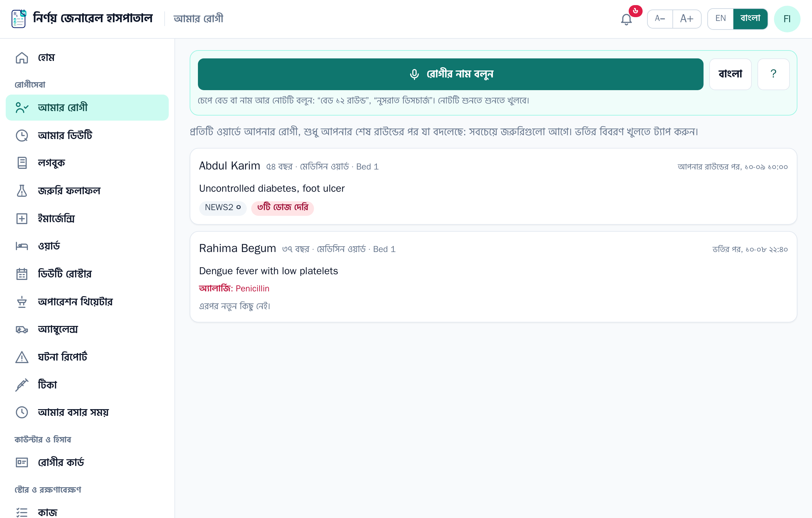The image size is (812, 518).
Task: Open Abdul Karim patient card
Action: [493, 186]
